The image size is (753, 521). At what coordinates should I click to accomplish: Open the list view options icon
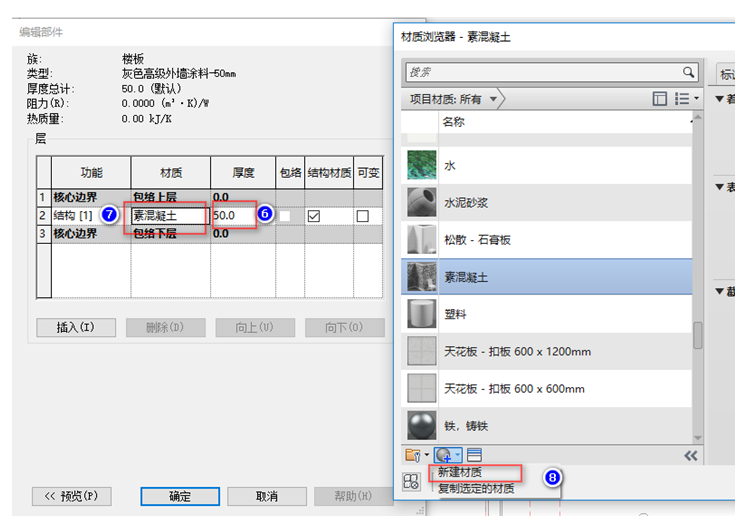coord(681,99)
